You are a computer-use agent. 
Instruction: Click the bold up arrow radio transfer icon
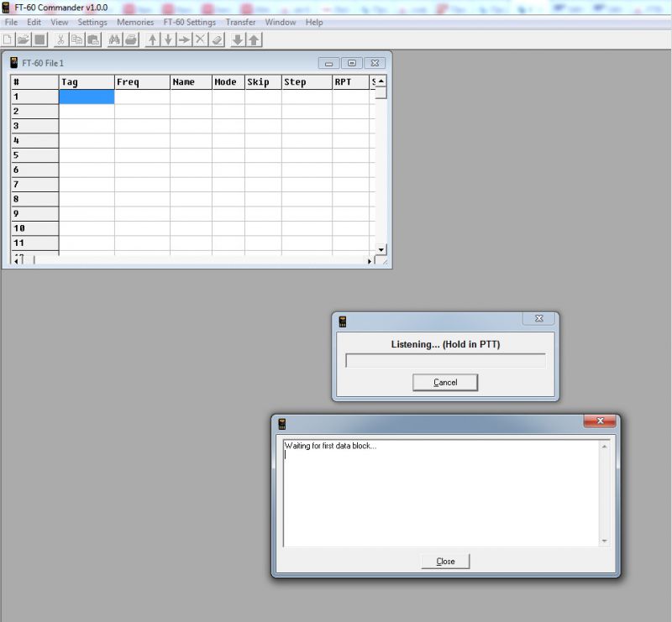tap(255, 39)
